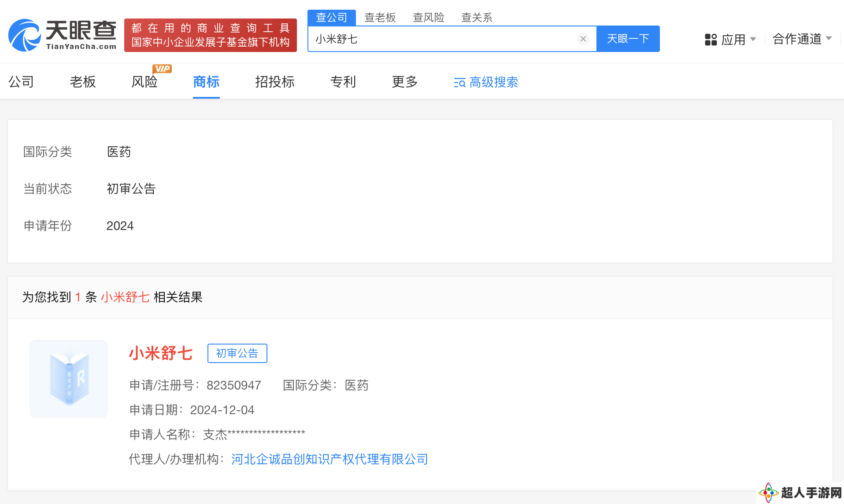
Task: Open the 河北企诚品创知识产权代理有限公司 link
Action: pyautogui.click(x=329, y=459)
